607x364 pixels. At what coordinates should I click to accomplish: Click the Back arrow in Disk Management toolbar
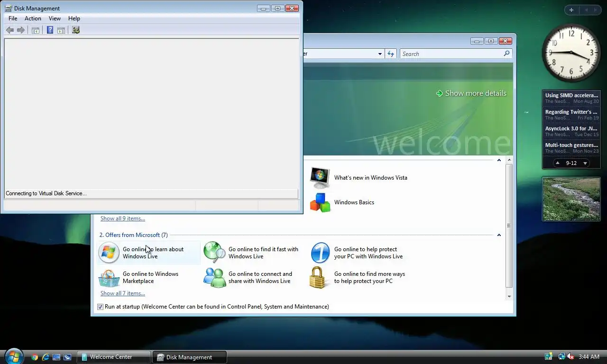point(9,30)
